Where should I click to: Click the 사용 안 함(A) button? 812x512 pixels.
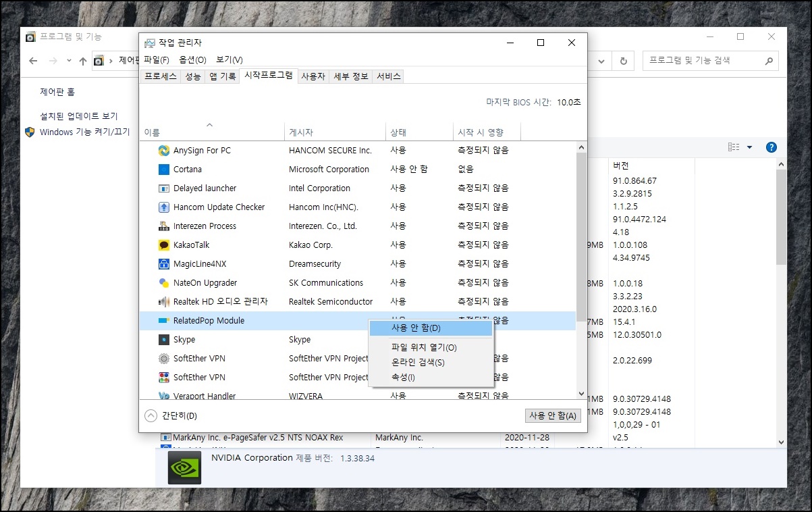pos(553,415)
